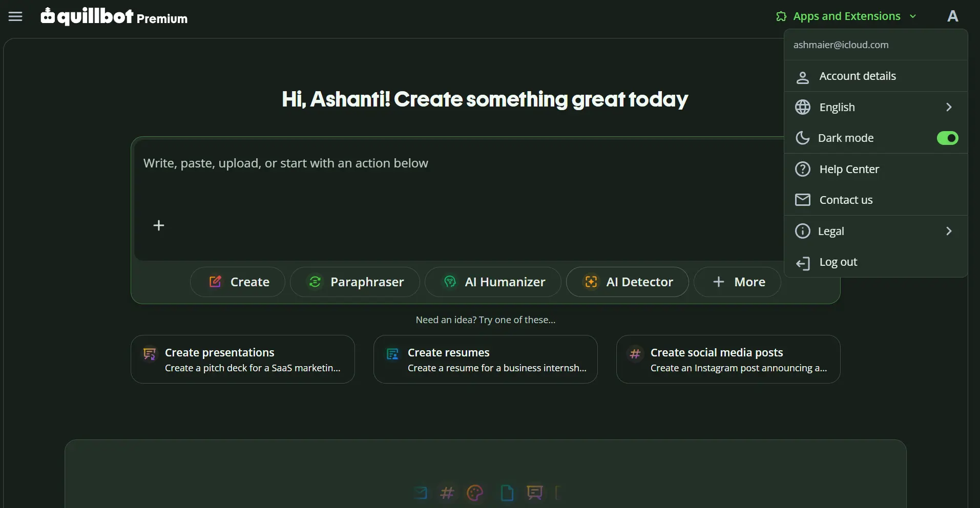The image size is (980, 508).
Task: Click the globe icon next to English
Action: [803, 107]
